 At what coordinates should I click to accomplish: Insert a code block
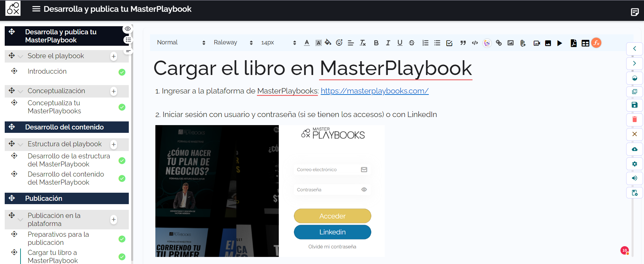[475, 43]
